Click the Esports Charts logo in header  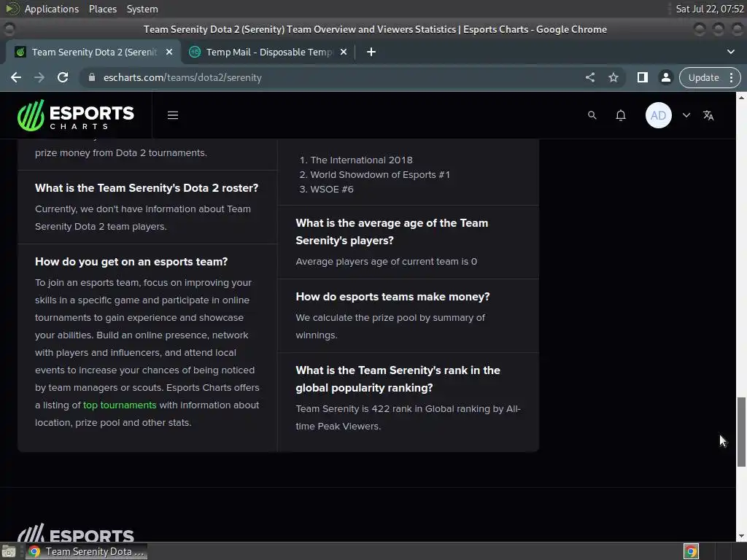pos(76,115)
